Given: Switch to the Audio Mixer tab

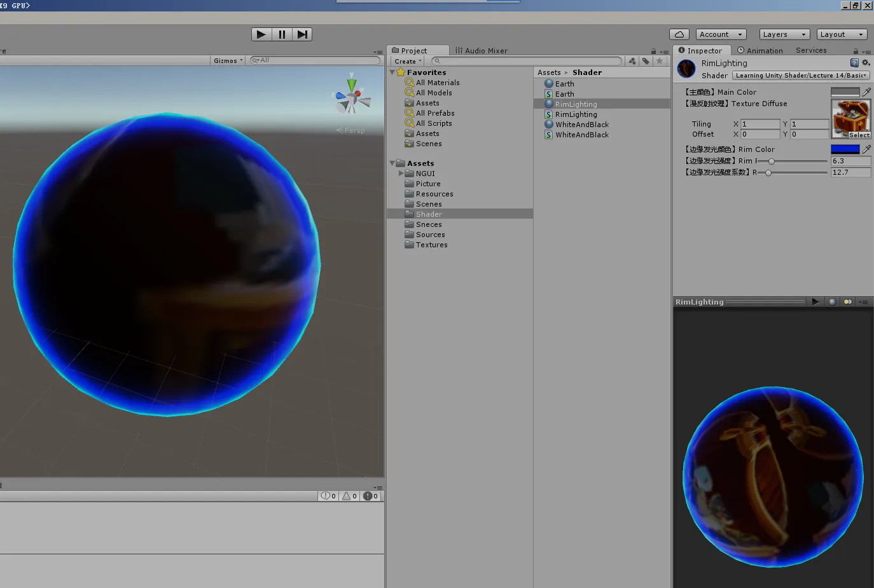Looking at the screenshot, I should point(482,50).
